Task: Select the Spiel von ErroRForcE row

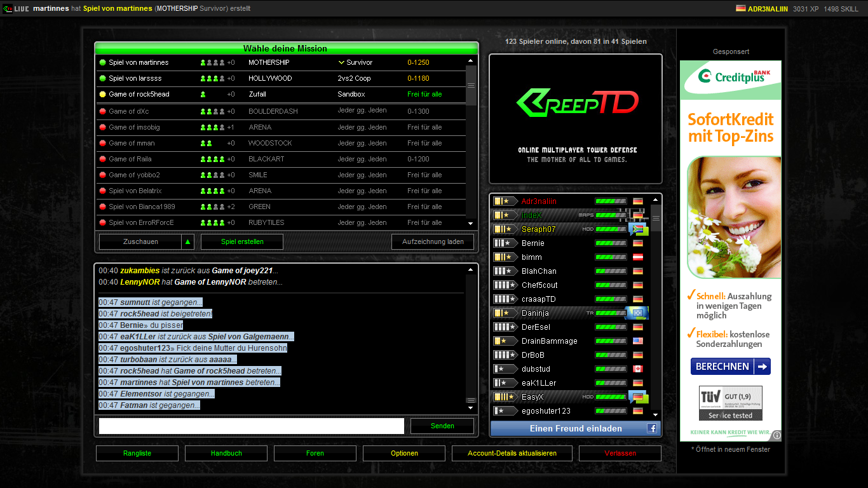Action: tap(281, 222)
